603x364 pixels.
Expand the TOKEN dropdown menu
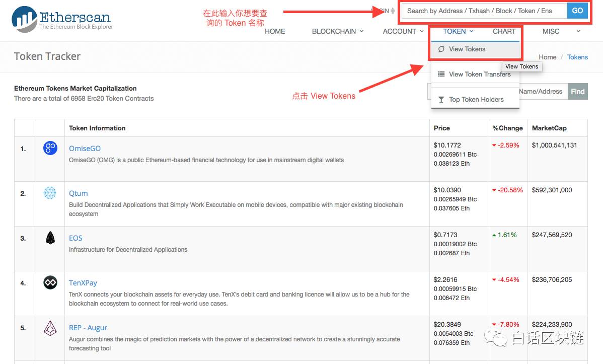[458, 32]
